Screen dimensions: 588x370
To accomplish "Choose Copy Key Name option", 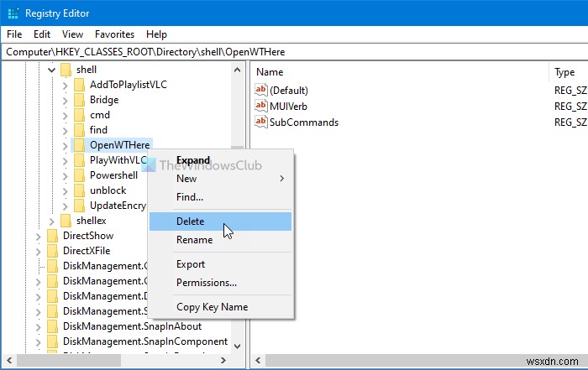I will click(x=220, y=307).
